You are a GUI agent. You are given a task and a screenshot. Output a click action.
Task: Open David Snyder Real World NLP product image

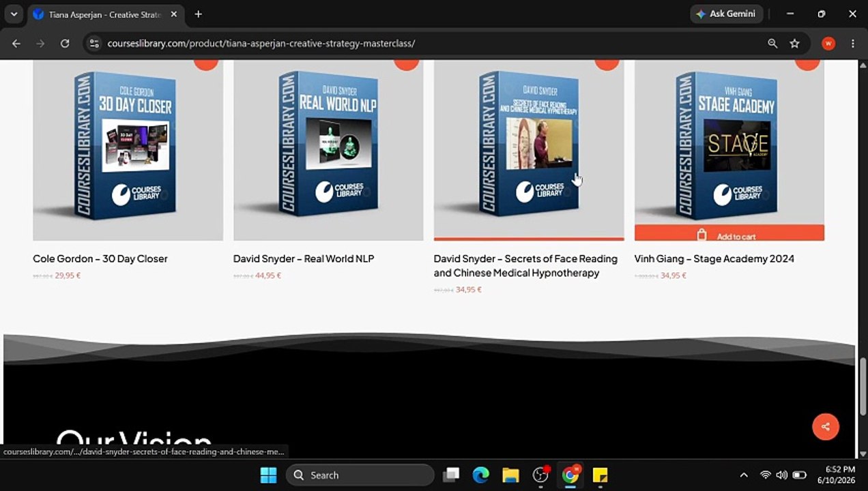pos(328,150)
